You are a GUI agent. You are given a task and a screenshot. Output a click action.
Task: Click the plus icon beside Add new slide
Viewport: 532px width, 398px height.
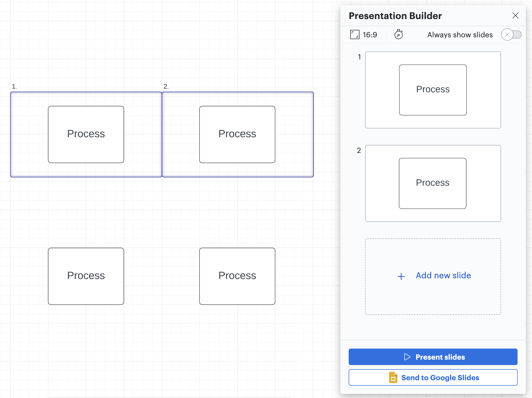point(401,276)
